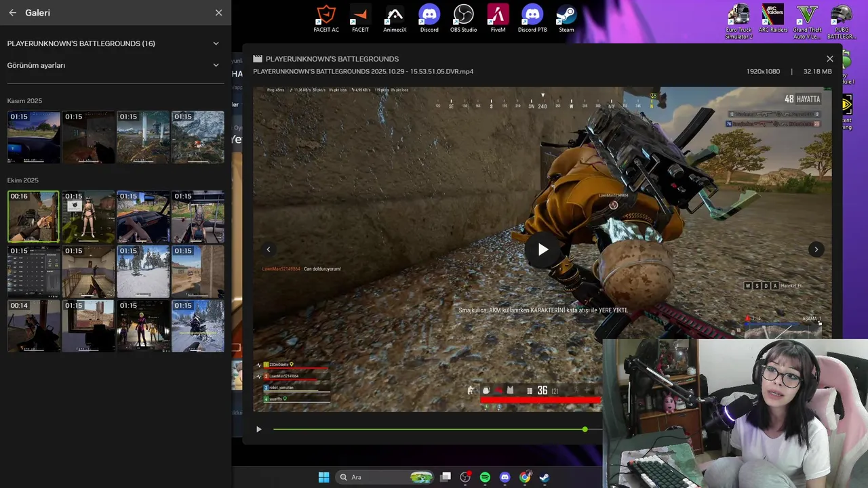868x488 pixels.
Task: Go back using the Galeri back arrow
Action: click(12, 13)
